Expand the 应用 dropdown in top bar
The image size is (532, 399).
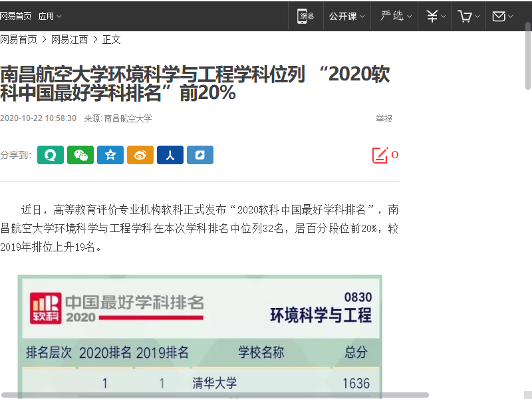click(x=50, y=16)
